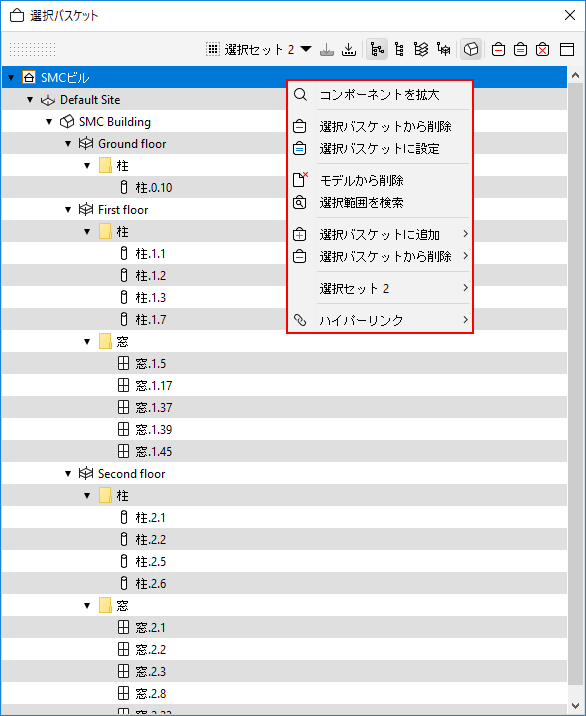Viewport: 586px width, 716px height.
Task: Click the scrollbar down arrow
Action: [575, 706]
